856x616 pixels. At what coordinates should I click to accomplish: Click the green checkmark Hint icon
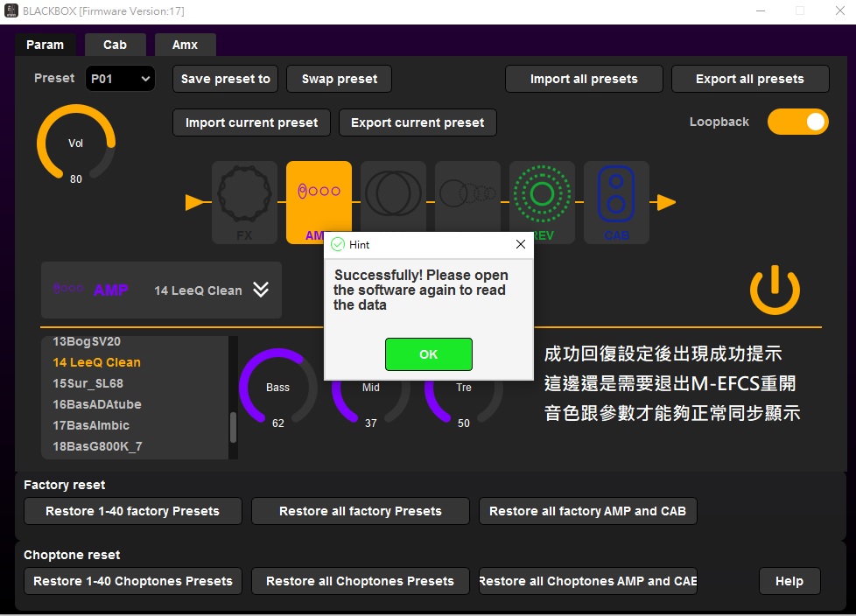coord(338,245)
